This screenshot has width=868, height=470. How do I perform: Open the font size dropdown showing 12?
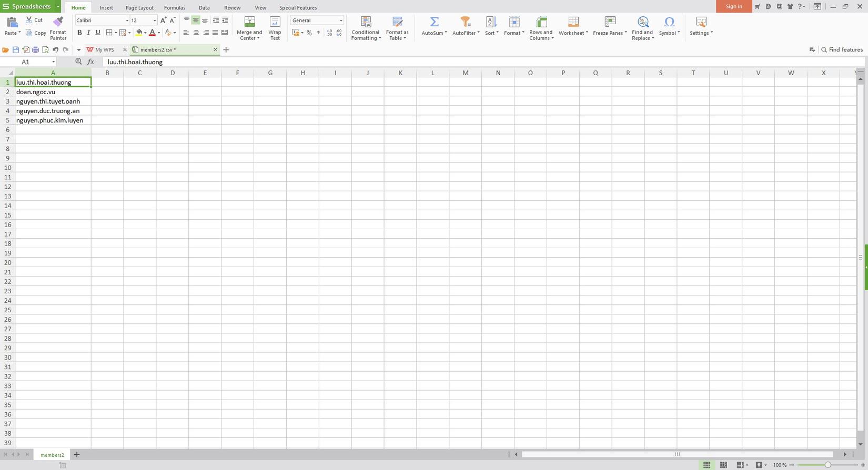(155, 21)
